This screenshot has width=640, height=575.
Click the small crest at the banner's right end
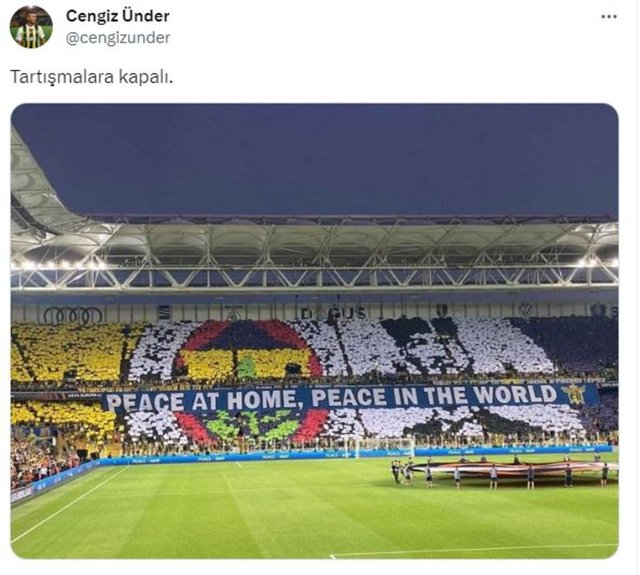coord(576,394)
